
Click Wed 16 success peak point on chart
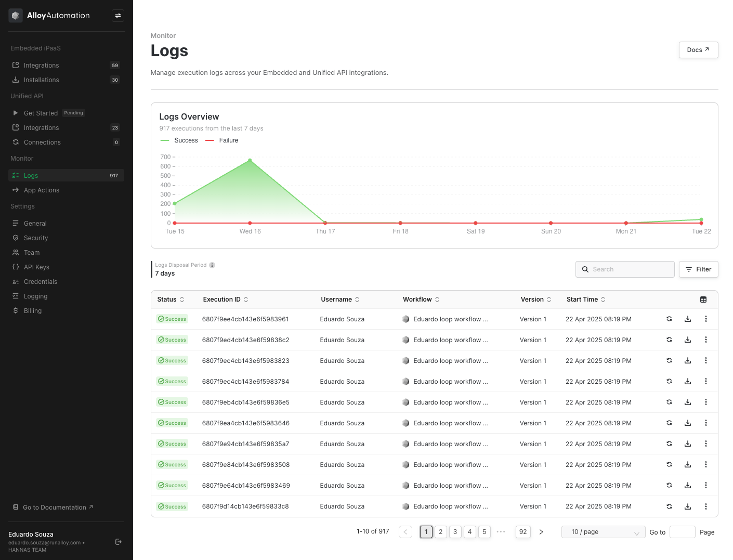(250, 160)
